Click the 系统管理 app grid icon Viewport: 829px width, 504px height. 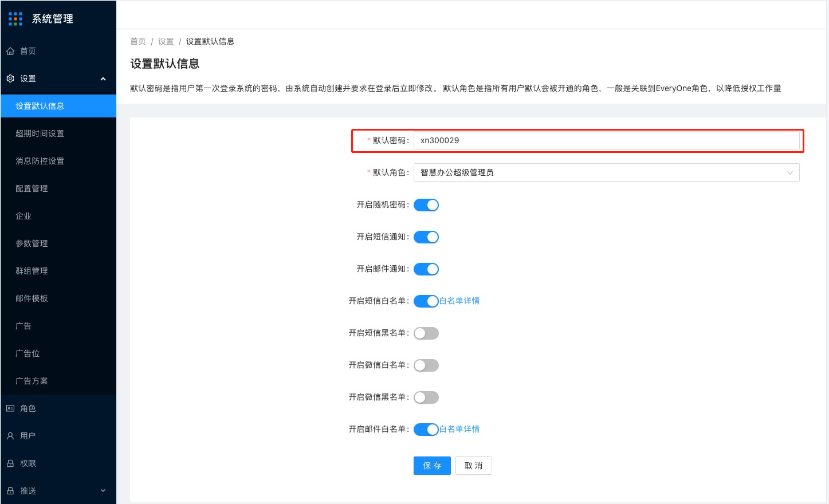click(15, 19)
